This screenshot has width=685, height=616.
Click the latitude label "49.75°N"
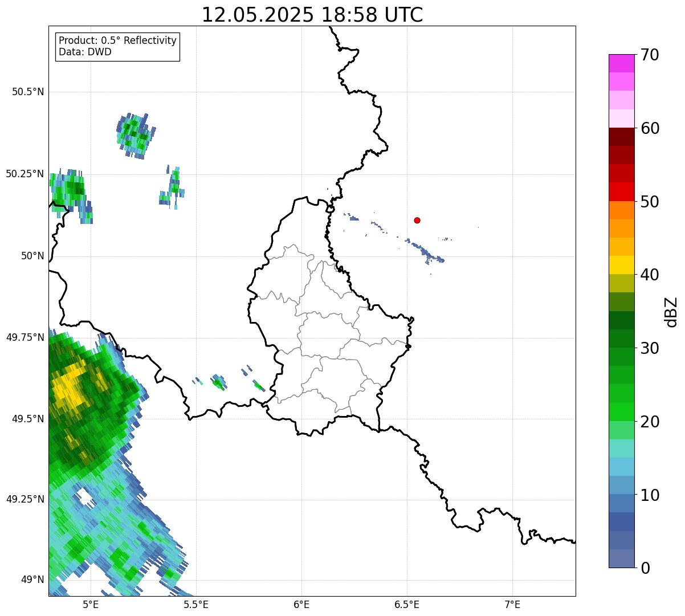click(x=25, y=337)
